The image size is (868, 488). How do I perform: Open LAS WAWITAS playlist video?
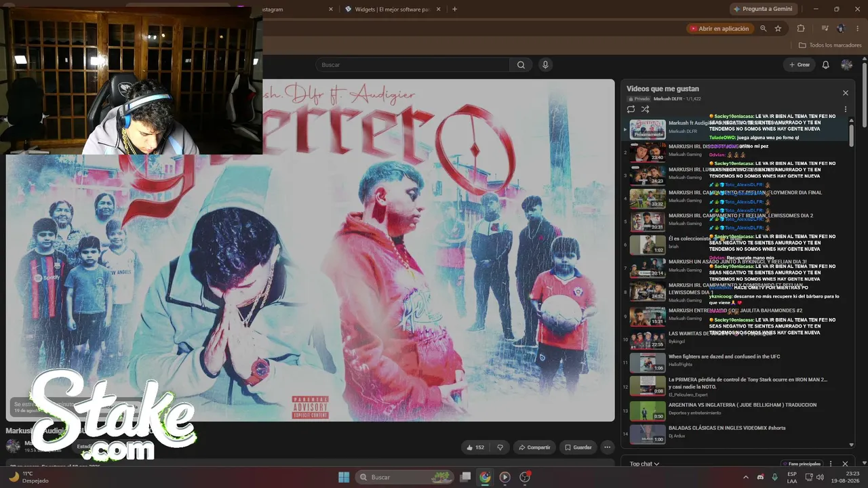[x=648, y=339]
